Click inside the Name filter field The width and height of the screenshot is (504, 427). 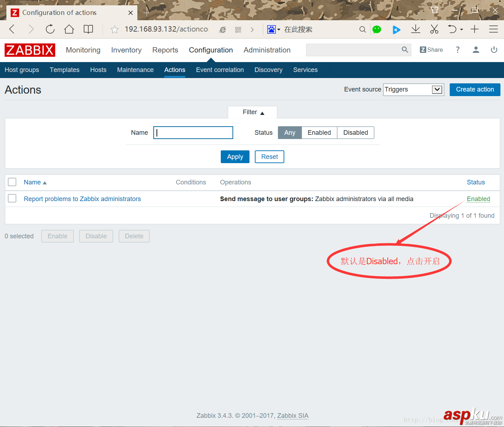point(193,132)
